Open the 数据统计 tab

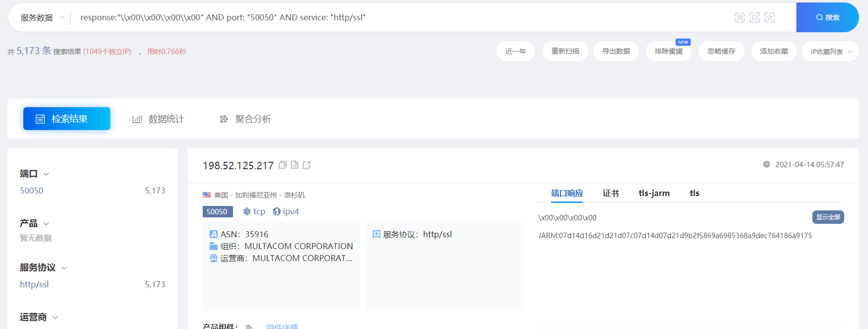(x=158, y=119)
